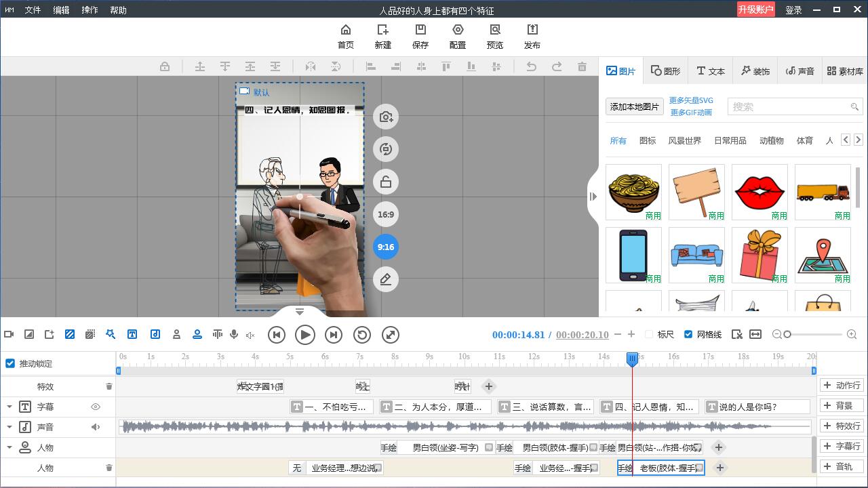Image resolution: width=868 pixels, height=488 pixels.
Task: Switch to the 声音 tab in right panel
Action: (x=800, y=70)
